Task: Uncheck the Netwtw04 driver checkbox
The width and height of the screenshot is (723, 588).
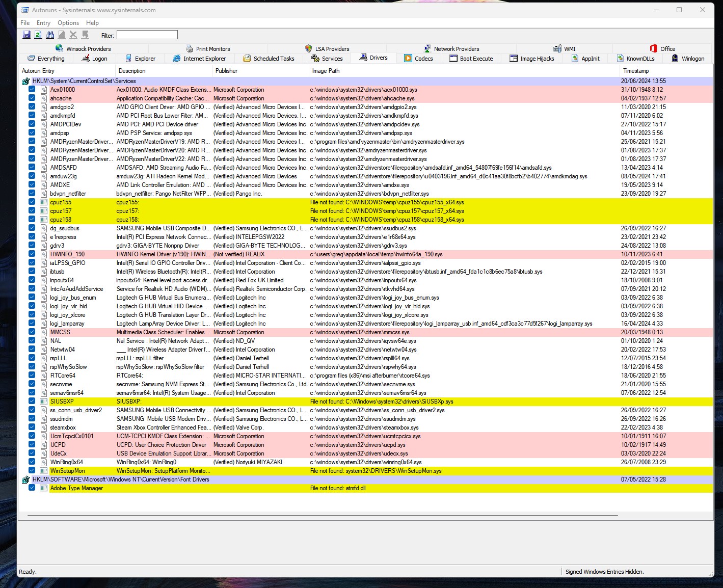Action: 32,350
